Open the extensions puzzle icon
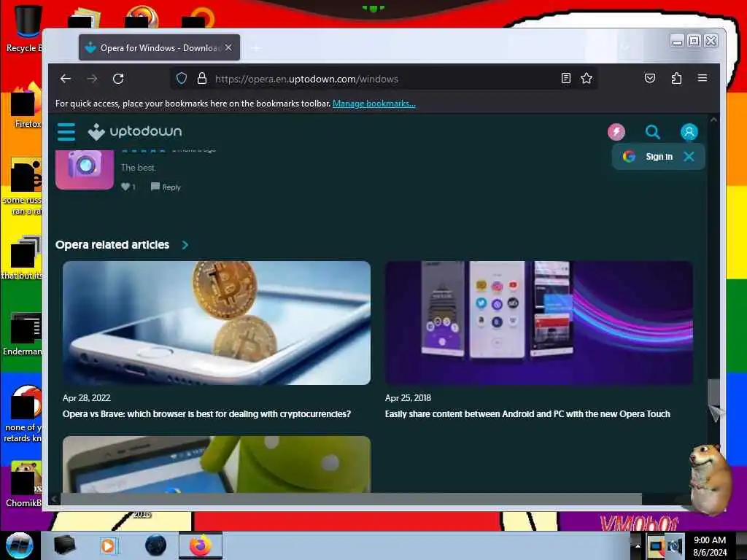The height and width of the screenshot is (560, 747). 676,78
